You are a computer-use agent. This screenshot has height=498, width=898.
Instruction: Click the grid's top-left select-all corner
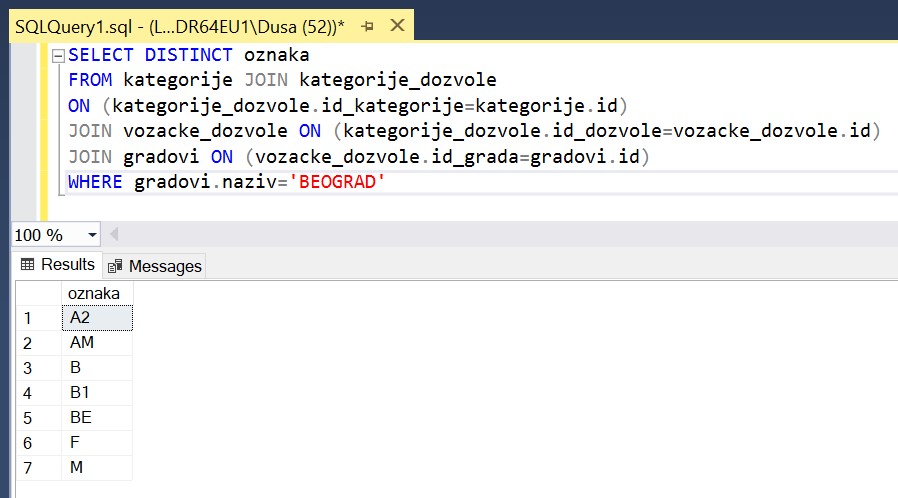click(39, 293)
